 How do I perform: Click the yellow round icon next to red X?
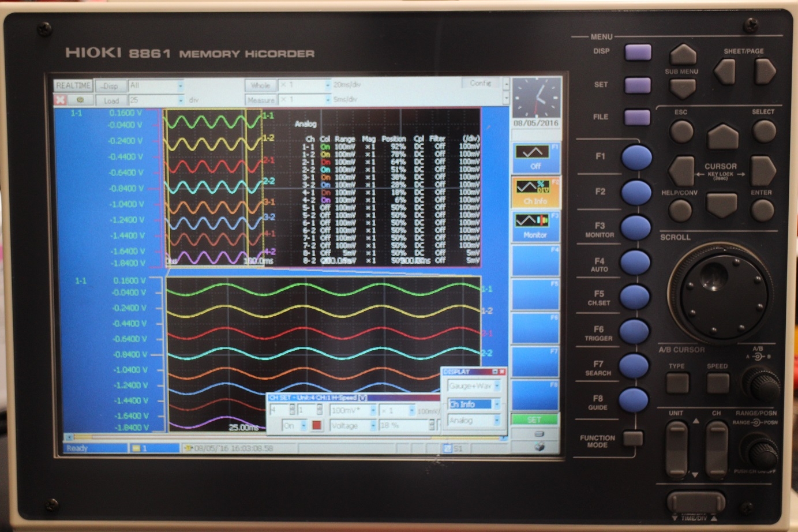click(80, 100)
